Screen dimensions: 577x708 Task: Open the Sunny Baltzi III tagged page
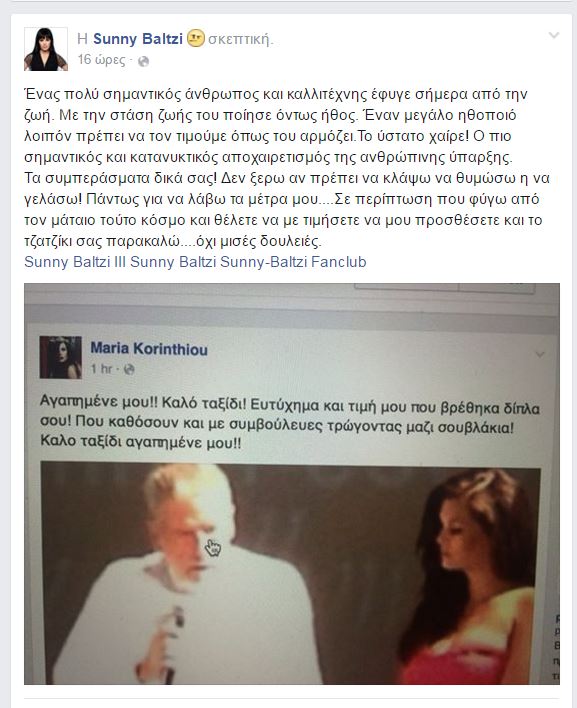(x=75, y=262)
